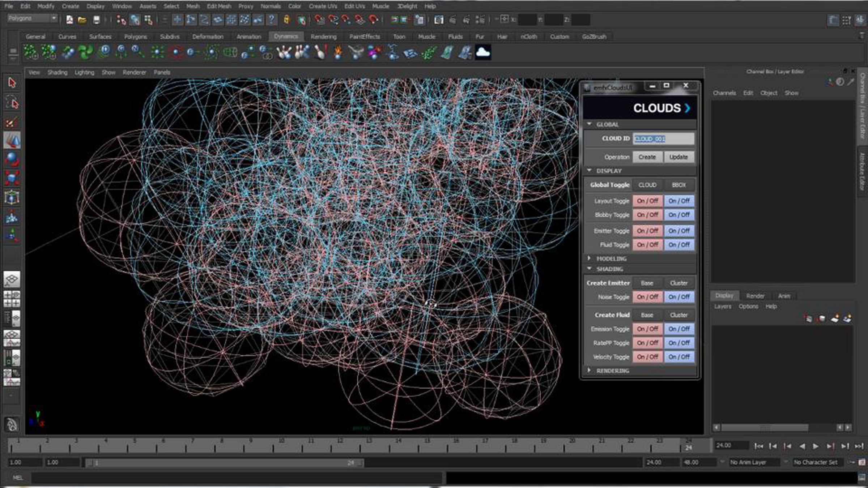
Task: Click the Update operation button
Action: pyautogui.click(x=678, y=157)
